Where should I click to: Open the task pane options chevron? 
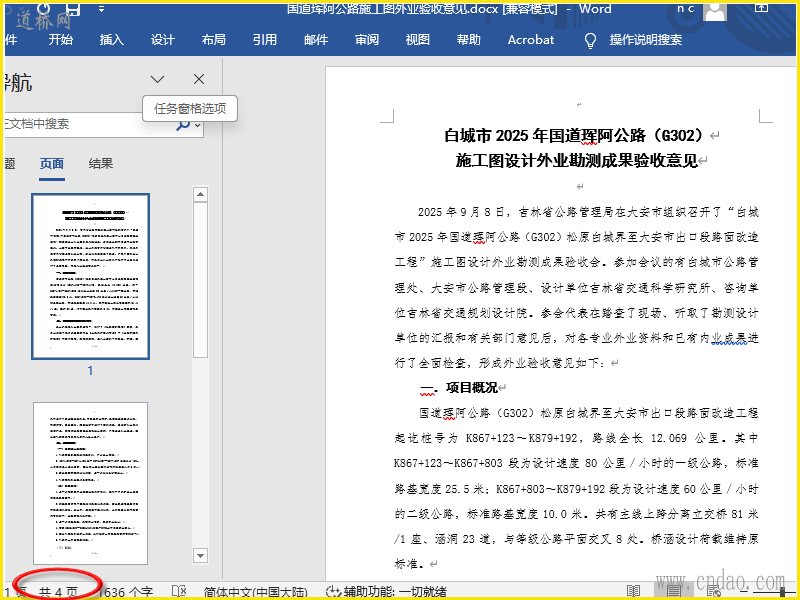pyautogui.click(x=158, y=79)
